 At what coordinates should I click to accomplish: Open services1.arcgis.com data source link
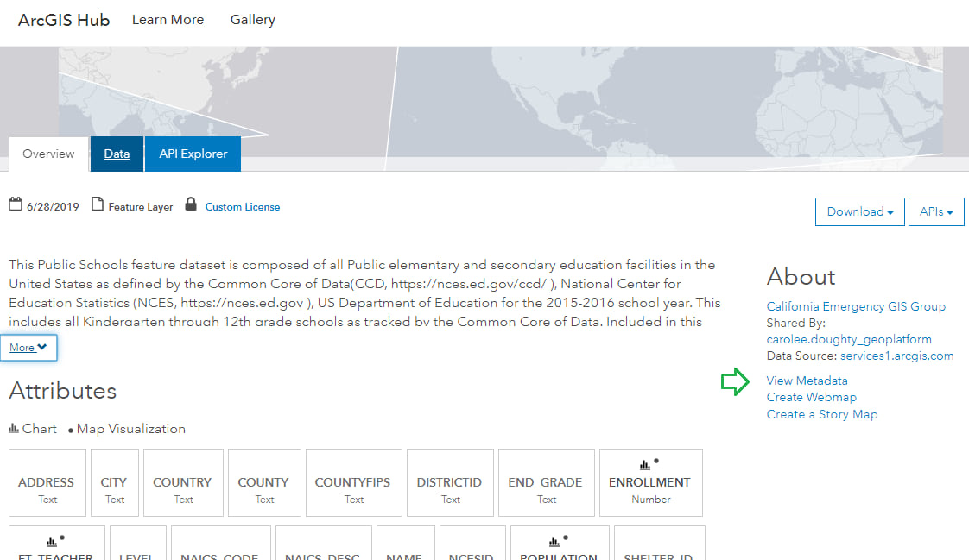896,356
